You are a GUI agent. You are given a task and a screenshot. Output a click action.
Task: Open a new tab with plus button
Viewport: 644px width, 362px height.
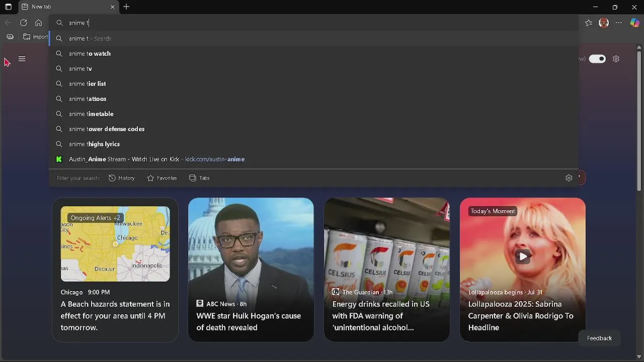click(126, 7)
